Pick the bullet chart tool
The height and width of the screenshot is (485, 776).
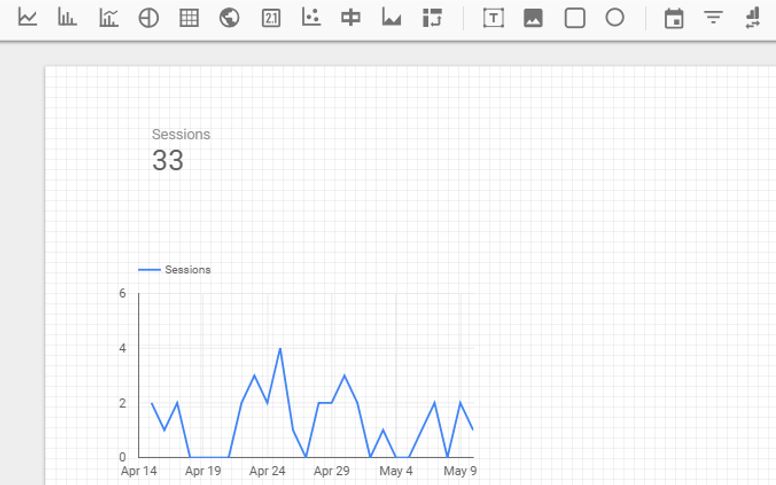[351, 18]
